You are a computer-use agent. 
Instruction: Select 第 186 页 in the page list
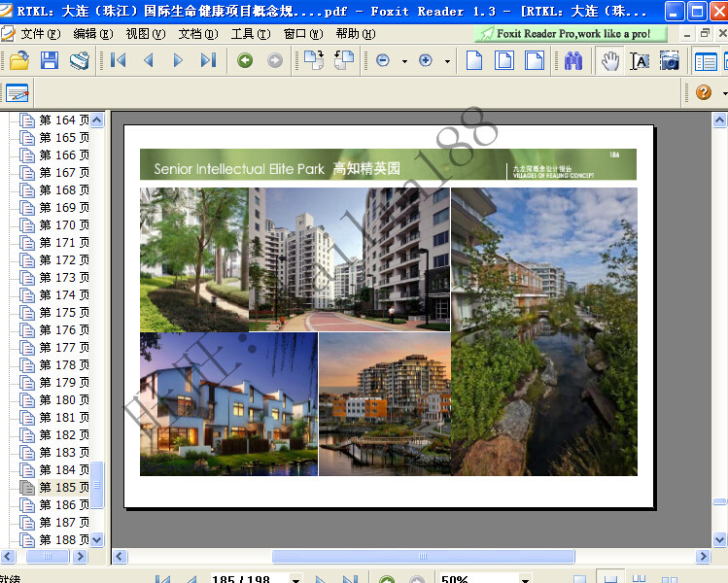coord(64,504)
